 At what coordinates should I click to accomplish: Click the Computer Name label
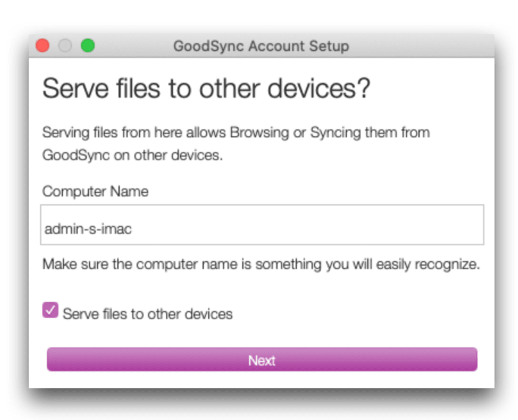point(95,192)
